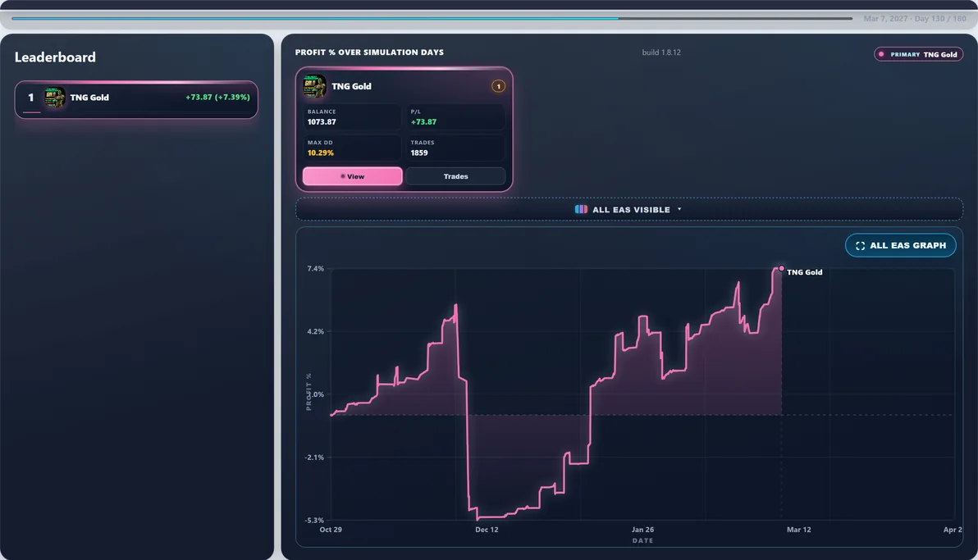The image size is (978, 560).
Task: Click the Dec 12 date axis label
Action: click(x=487, y=530)
